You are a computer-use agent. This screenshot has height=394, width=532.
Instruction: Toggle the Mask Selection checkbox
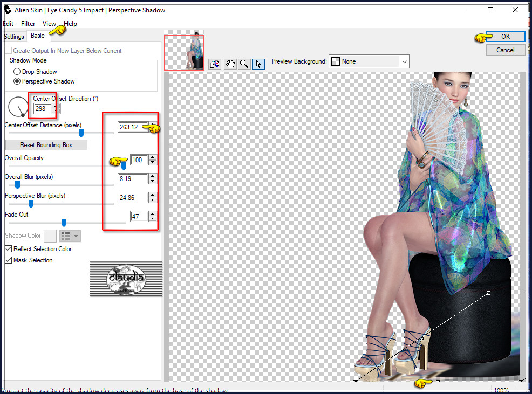9,260
